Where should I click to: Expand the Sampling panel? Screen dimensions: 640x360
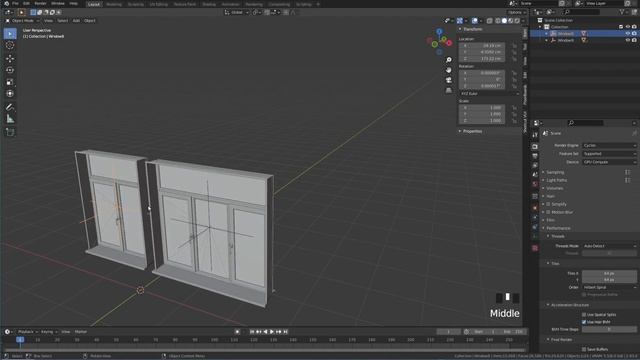tap(555, 172)
